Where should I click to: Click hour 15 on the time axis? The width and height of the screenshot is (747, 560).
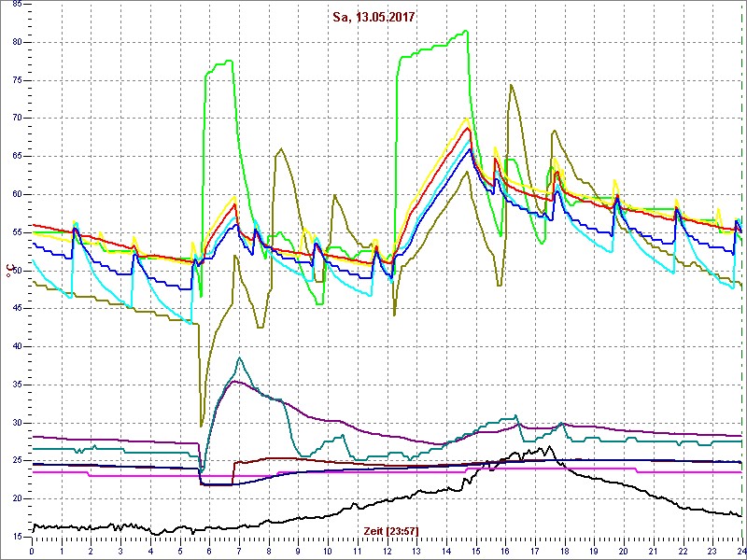[475, 551]
